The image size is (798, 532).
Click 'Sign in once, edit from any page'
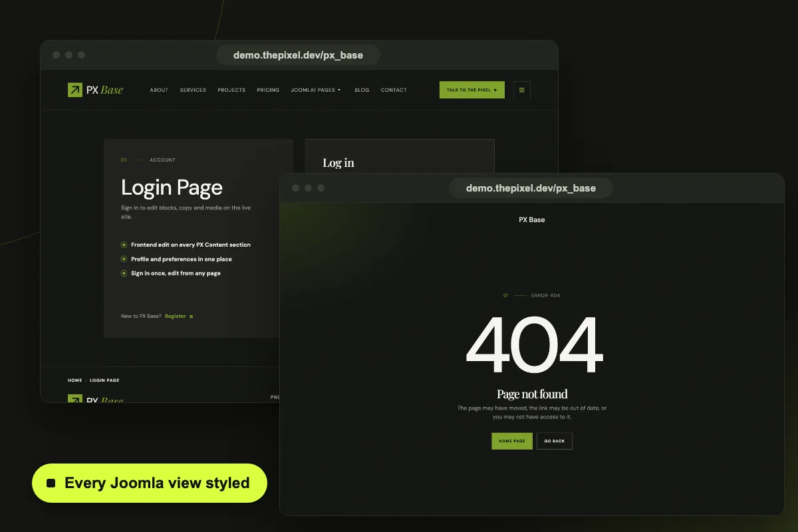(x=176, y=273)
